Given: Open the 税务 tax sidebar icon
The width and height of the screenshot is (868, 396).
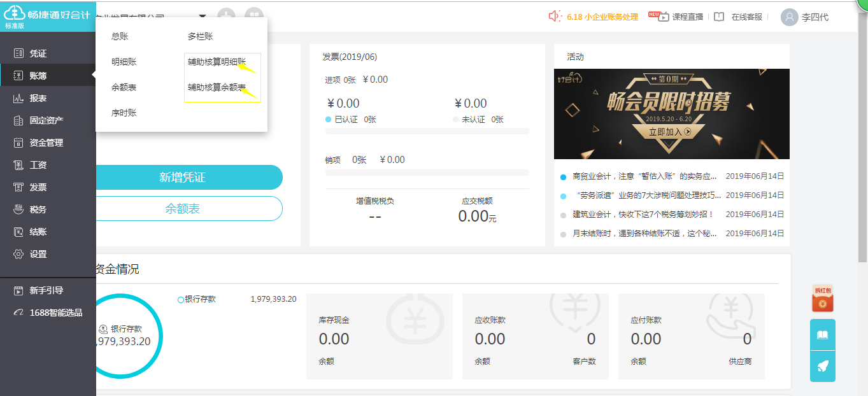Looking at the screenshot, I should pos(18,209).
